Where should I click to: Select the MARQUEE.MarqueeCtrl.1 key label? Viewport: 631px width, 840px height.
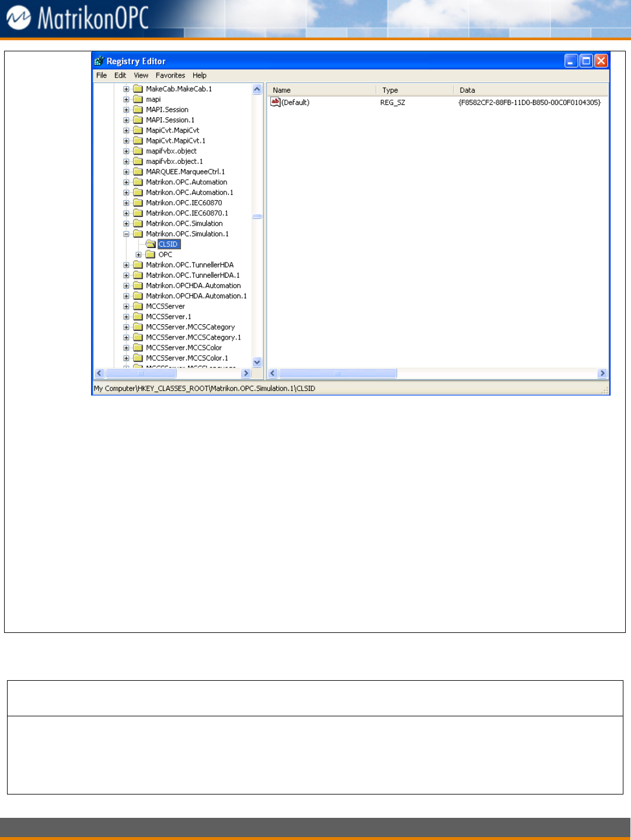186,172
